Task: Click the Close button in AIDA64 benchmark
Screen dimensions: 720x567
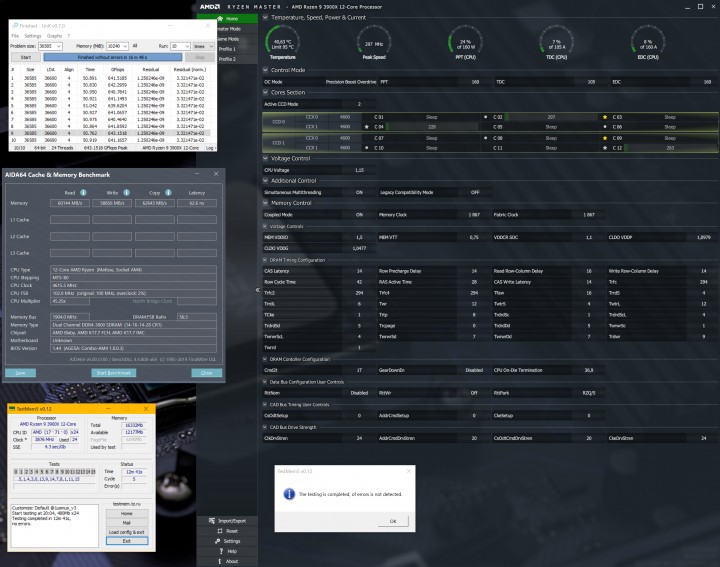Action: [x=207, y=373]
